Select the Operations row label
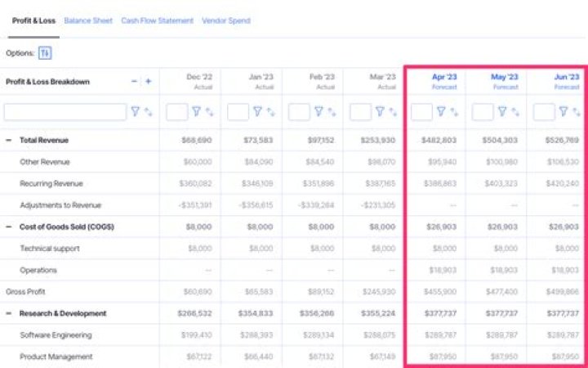588x368 pixels. coord(38,271)
